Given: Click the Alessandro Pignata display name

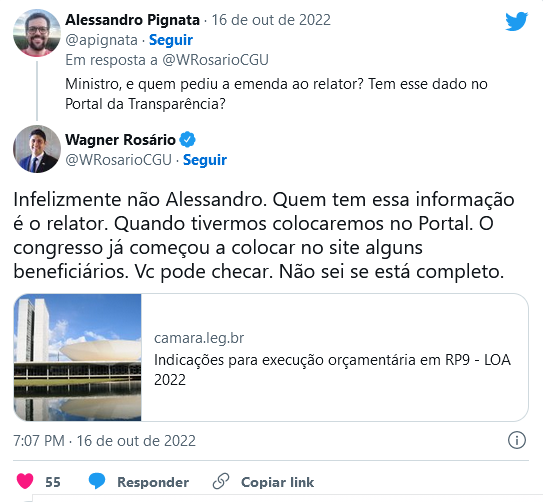Looking at the screenshot, I should coord(133,20).
